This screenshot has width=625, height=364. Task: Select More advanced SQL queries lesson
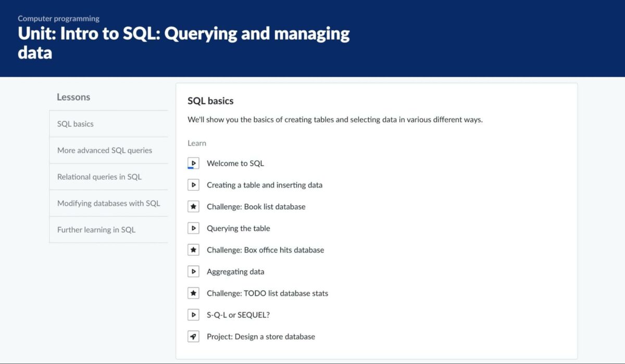(x=104, y=150)
